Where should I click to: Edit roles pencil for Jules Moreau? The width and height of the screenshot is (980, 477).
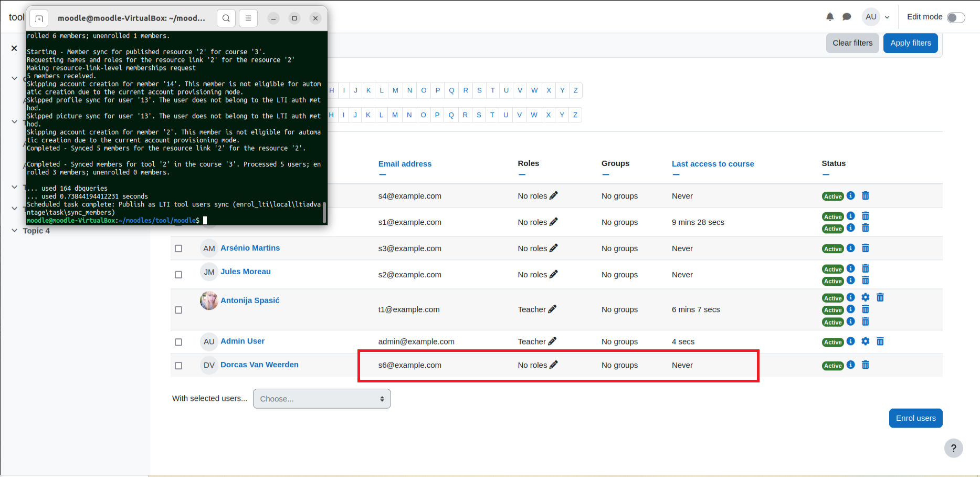pyautogui.click(x=553, y=274)
